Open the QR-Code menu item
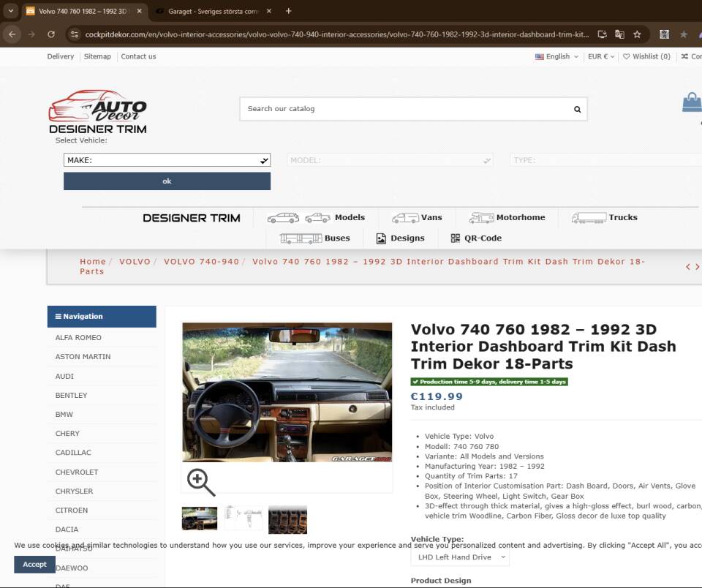 tap(476, 238)
